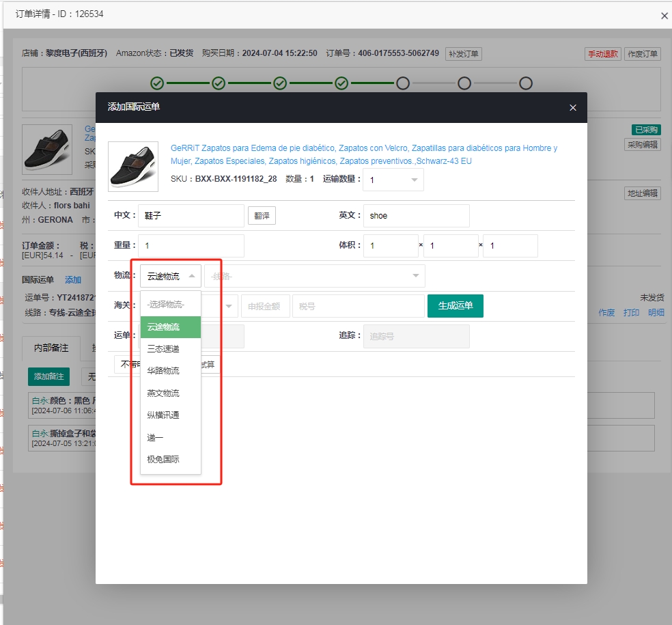This screenshot has height=625, width=672.
Task: Select 纵横讯通 logistics option
Action: [x=163, y=415]
